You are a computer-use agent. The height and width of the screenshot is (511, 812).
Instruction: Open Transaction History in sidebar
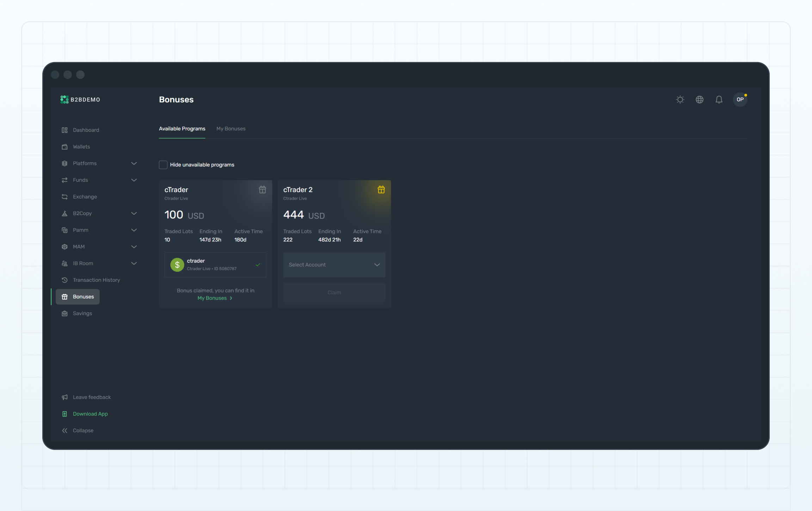pyautogui.click(x=96, y=280)
